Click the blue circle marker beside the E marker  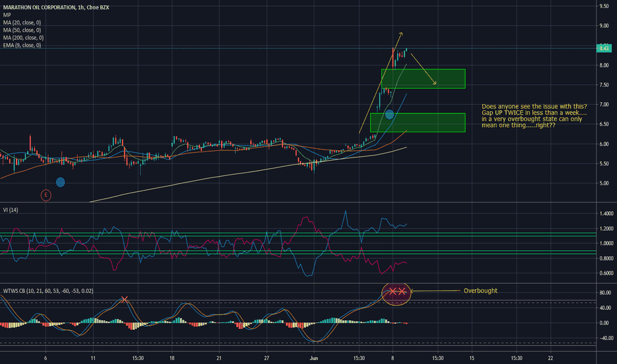tap(60, 182)
